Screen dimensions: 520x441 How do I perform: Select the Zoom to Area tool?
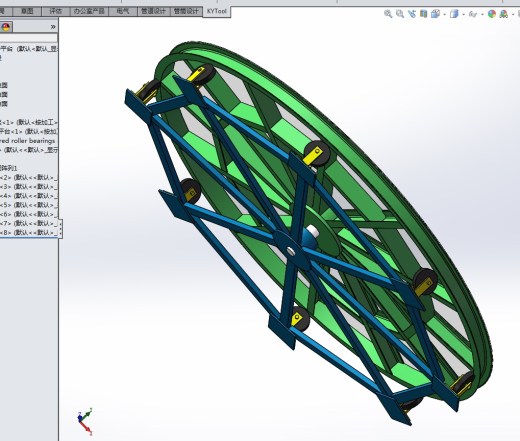(x=400, y=14)
